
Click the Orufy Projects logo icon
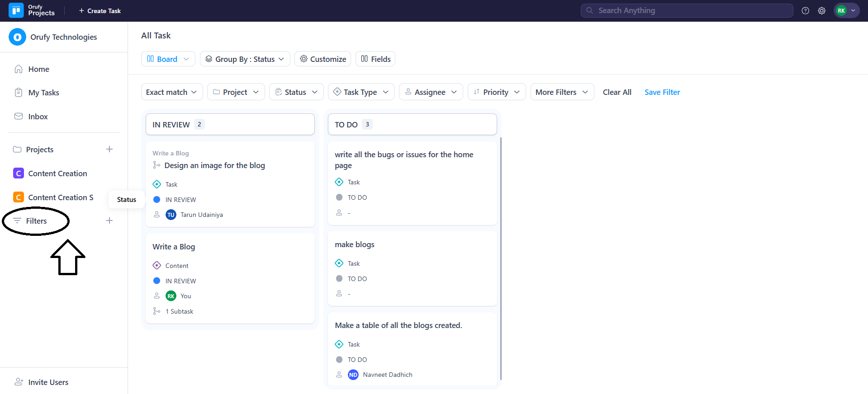[x=16, y=10]
